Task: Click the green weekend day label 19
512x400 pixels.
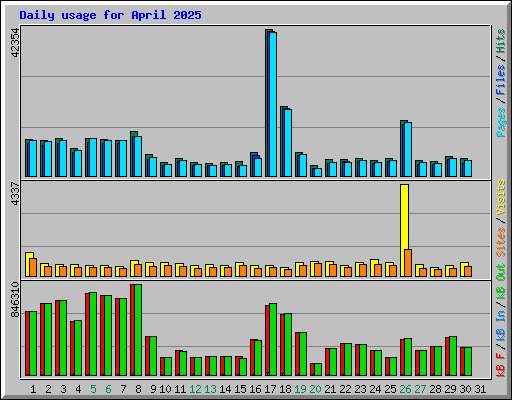Action: (x=300, y=389)
